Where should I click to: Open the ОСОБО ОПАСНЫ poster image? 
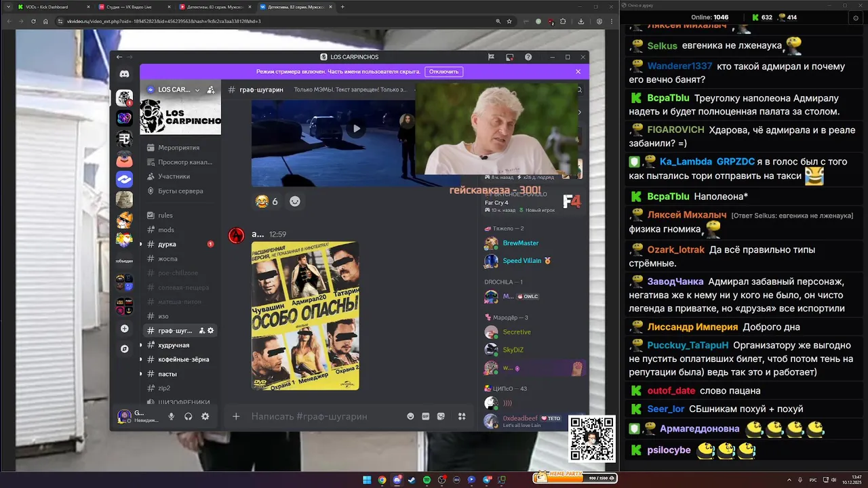click(305, 316)
